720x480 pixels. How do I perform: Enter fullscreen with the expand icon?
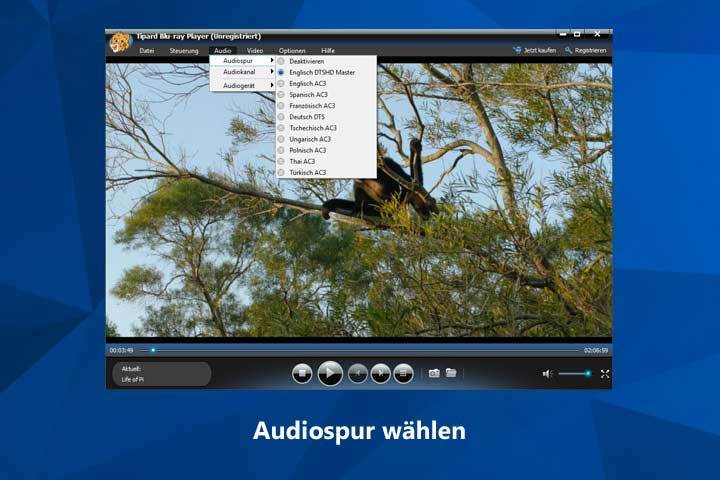point(605,374)
